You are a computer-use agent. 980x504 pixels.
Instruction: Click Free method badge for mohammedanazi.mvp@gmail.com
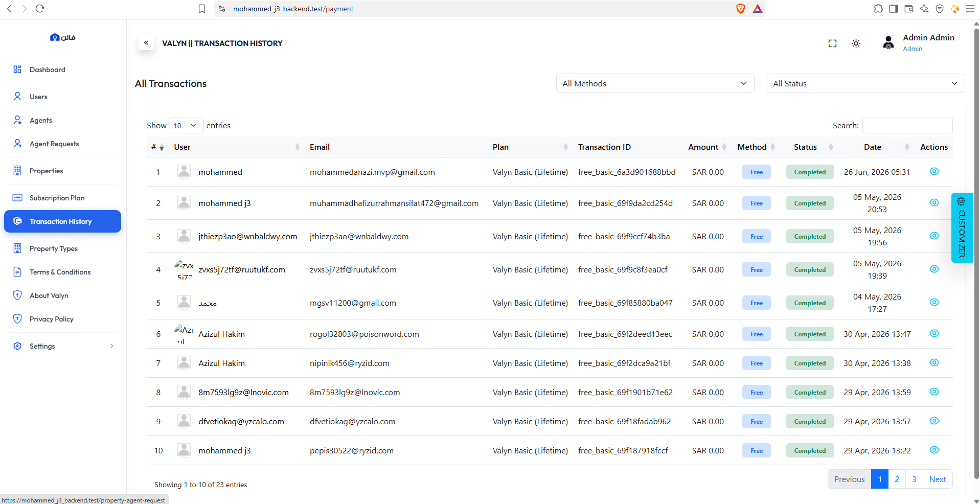[757, 172]
